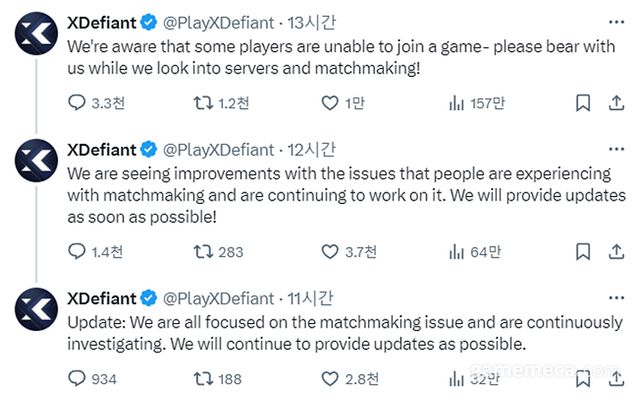This screenshot has width=640, height=400.
Task: Retweet the post with 283 retweets
Action: [x=202, y=251]
